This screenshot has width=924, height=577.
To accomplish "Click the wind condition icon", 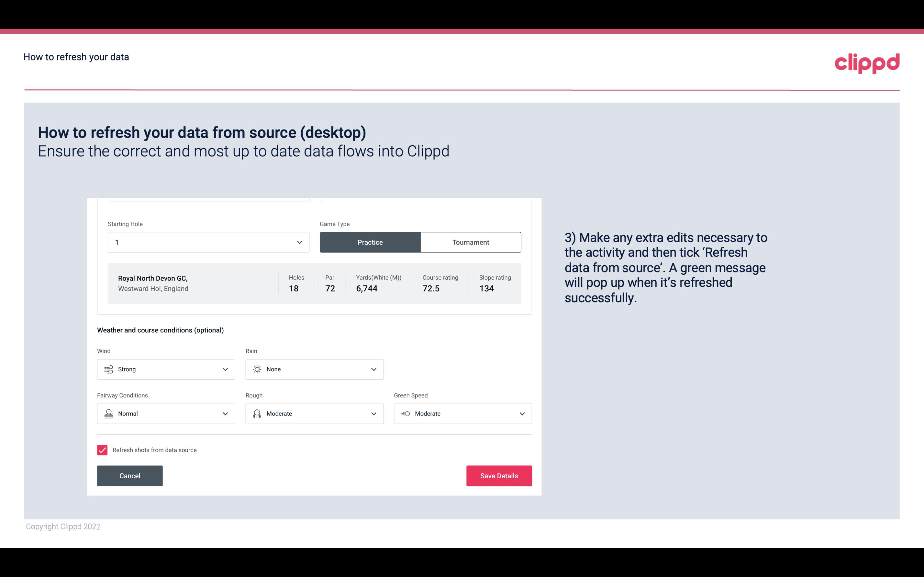I will [x=108, y=369].
